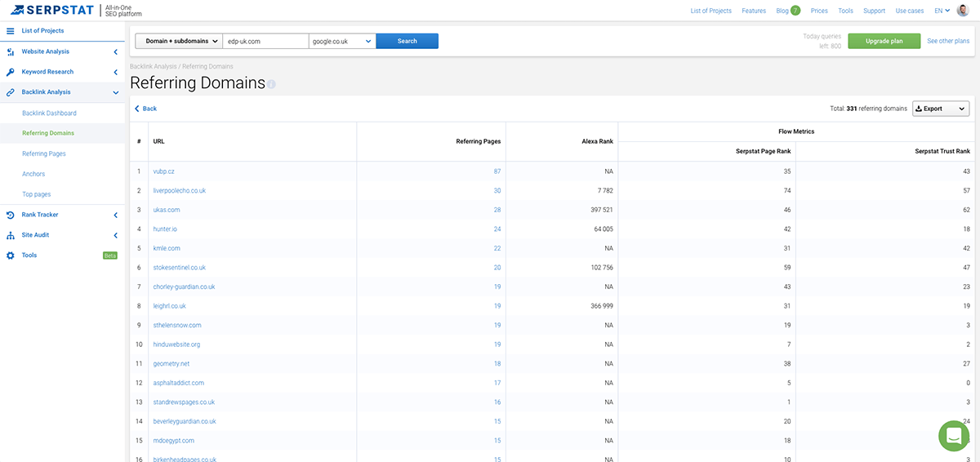The width and height of the screenshot is (980, 462).
Task: Sort by Referring Pages column header
Action: [x=478, y=141]
